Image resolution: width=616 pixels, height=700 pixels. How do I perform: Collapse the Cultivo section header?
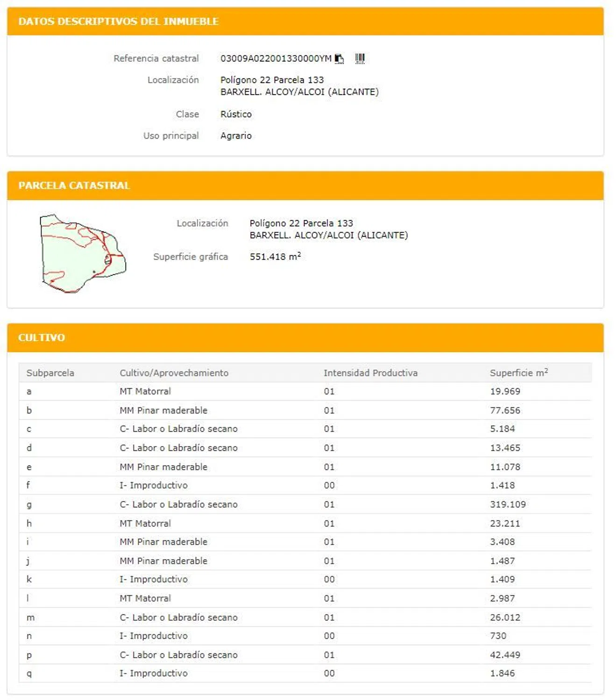tap(42, 337)
